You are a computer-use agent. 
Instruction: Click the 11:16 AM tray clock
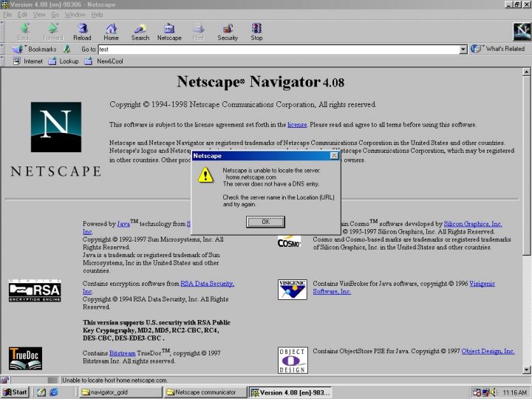(x=515, y=392)
